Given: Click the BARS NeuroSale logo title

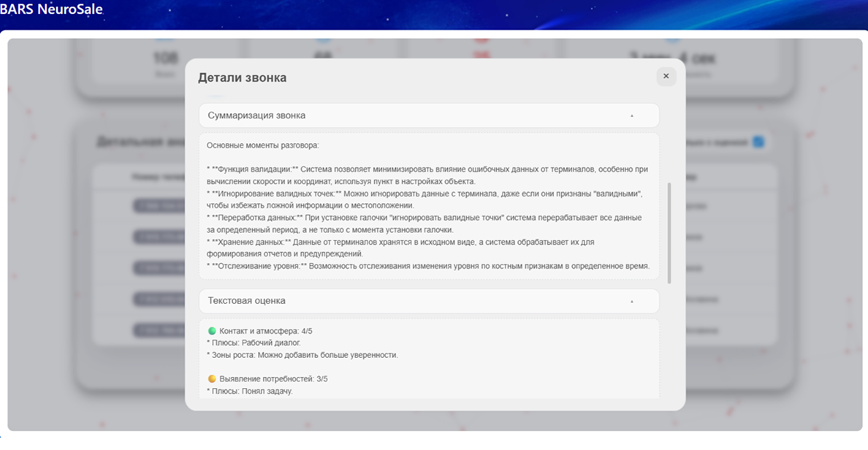Looking at the screenshot, I should click(x=51, y=9).
